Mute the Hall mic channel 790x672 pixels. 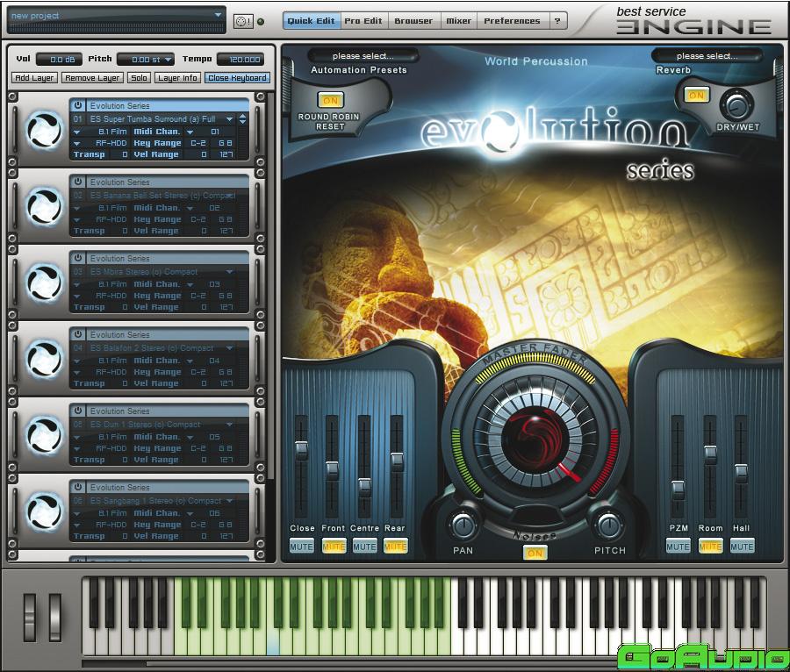[742, 547]
